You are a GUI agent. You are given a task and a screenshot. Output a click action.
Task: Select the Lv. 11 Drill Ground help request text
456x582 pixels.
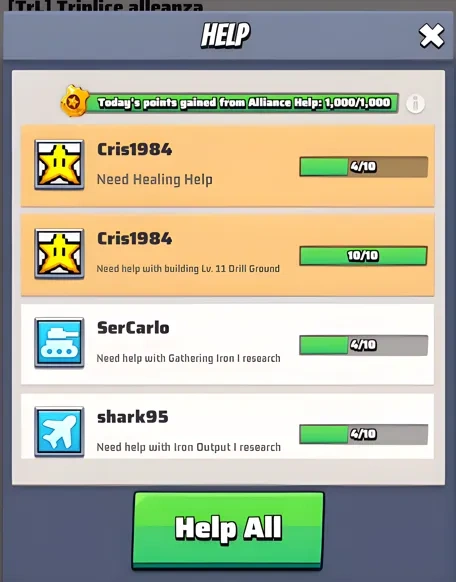coord(188,269)
